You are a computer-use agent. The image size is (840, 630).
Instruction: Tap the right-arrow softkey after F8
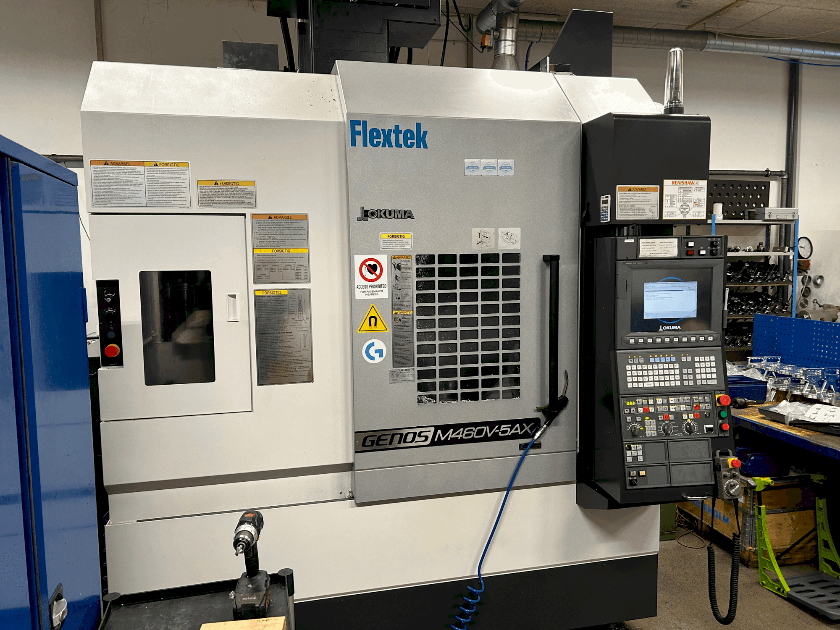710,338
